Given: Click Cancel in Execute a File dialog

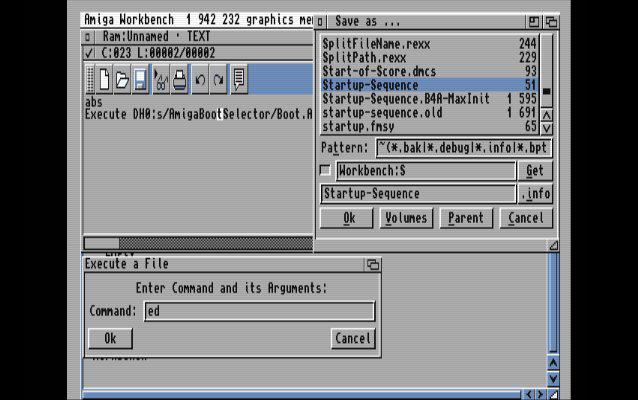Looking at the screenshot, I should coord(353,338).
